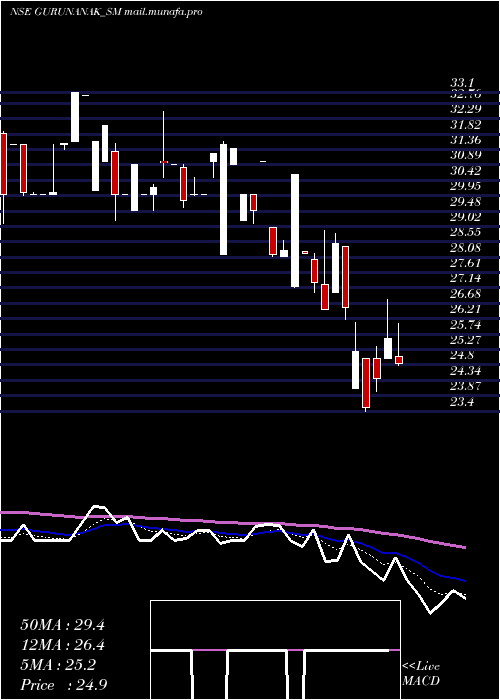Select the 29.02 price axis label
This screenshot has width=500, height=700.
tap(466, 217)
